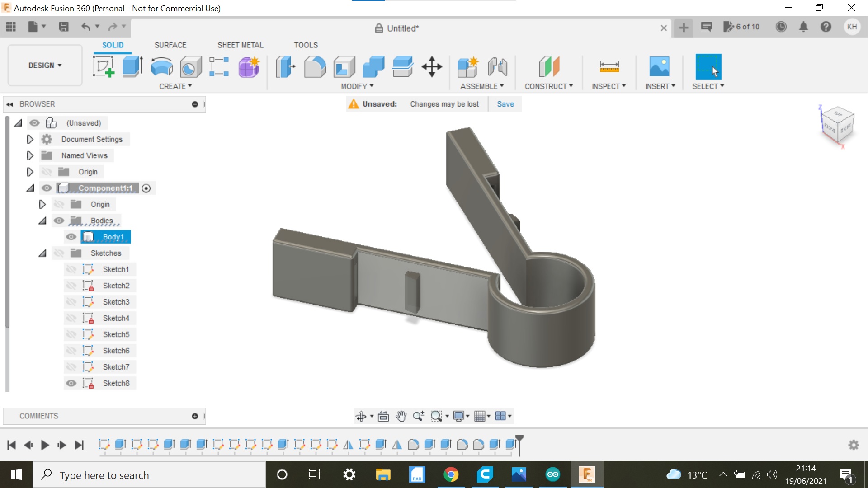
Task: Select the Create Sketch tool
Action: pos(104,66)
